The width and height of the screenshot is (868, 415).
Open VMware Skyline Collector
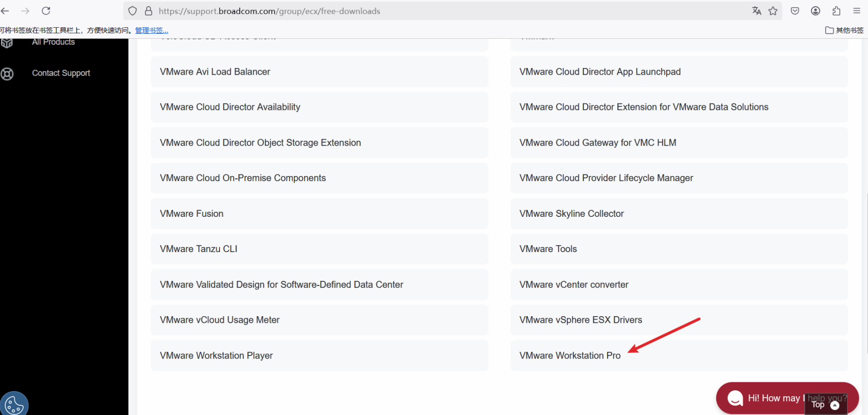click(x=679, y=214)
